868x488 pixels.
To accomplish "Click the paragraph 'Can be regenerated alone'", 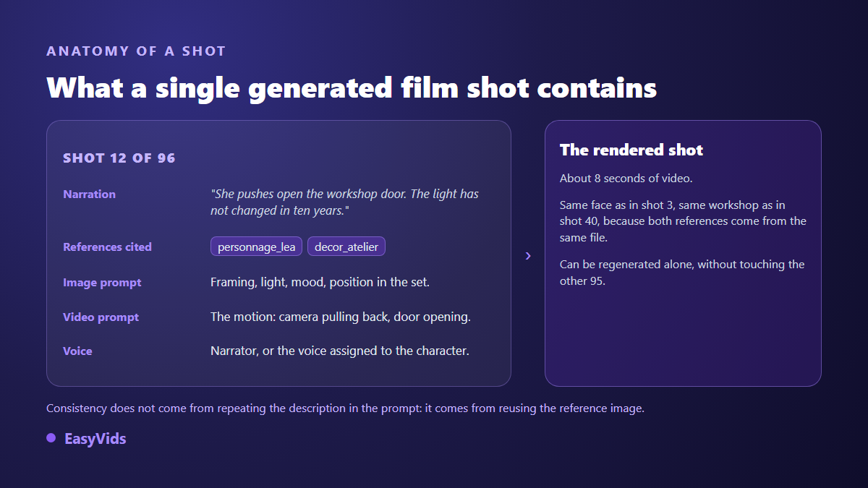I will 682,273.
